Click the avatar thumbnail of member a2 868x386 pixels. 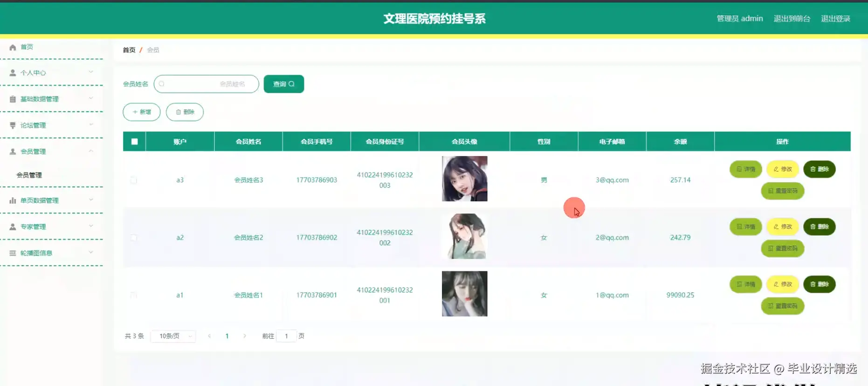click(x=465, y=236)
